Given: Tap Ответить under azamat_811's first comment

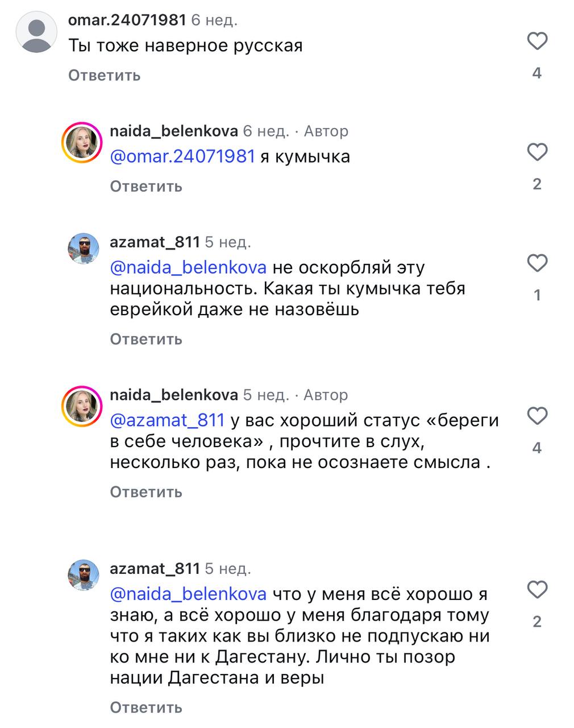Looking at the screenshot, I should tap(146, 339).
